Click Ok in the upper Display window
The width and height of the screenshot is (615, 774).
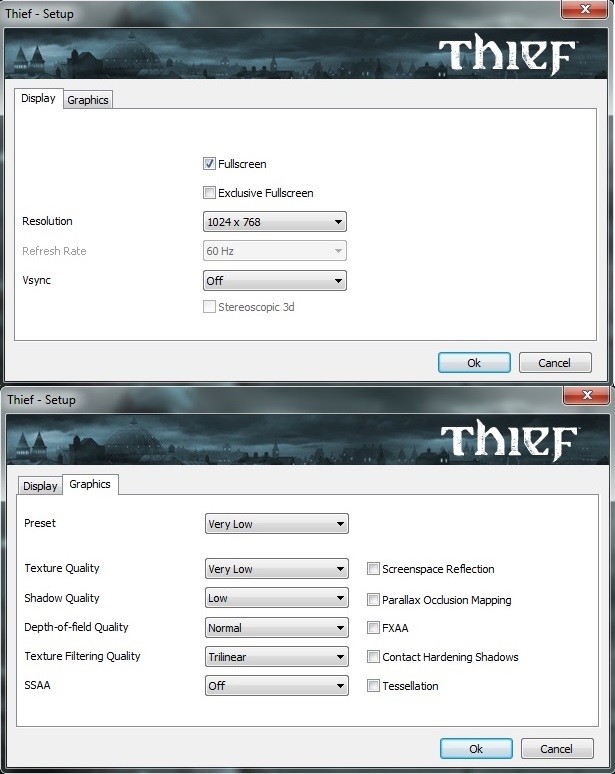474,363
